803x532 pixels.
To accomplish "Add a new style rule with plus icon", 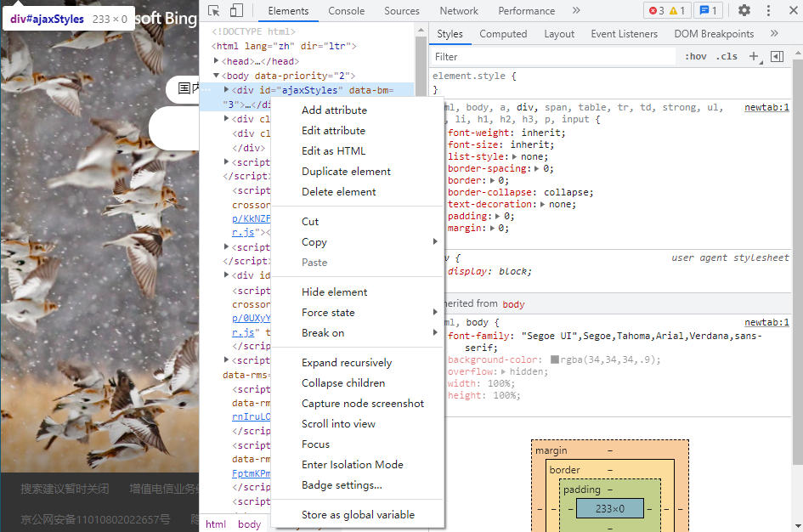I will [753, 56].
